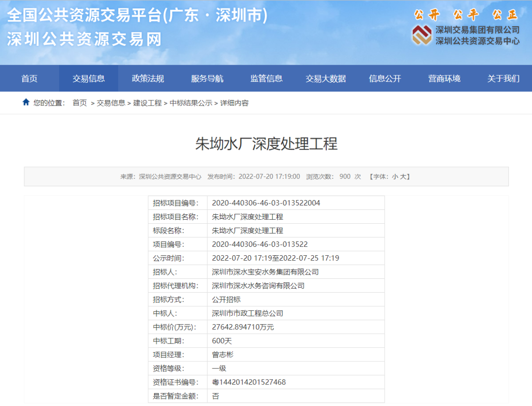Screen dimensions: 532x406
Task: Click the view count 900
Action: click(345, 176)
